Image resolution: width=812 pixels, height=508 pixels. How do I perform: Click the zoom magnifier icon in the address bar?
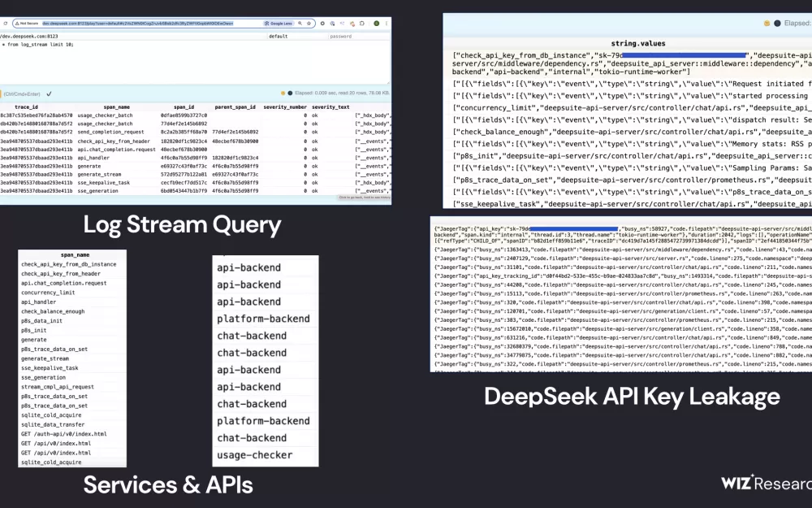coord(300,24)
